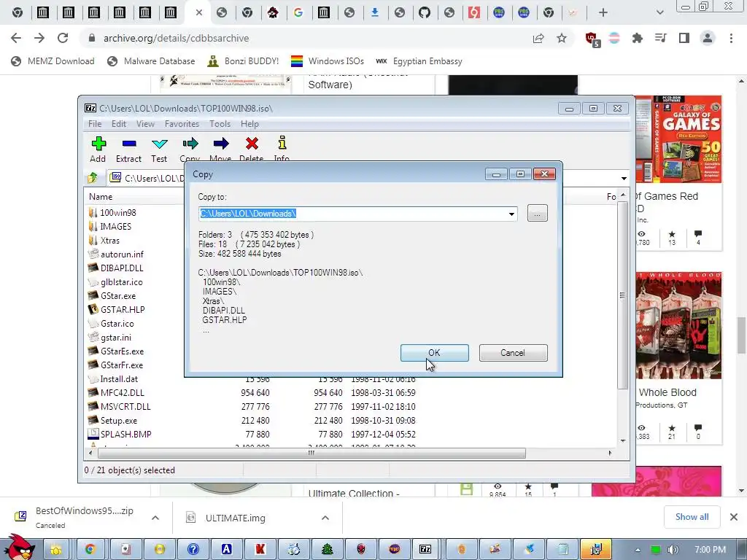747x560 pixels.
Task: Click the Add toolbar icon in 7-Zip
Action: pos(98,149)
